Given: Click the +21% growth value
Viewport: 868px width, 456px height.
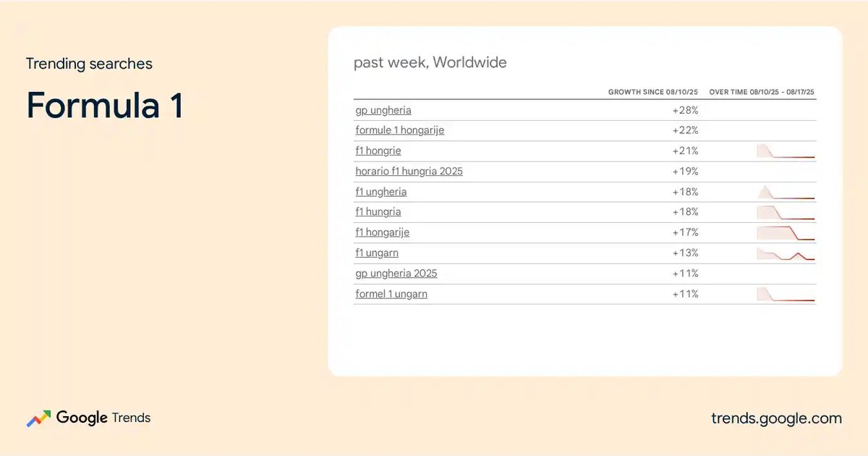Looking at the screenshot, I should (686, 151).
